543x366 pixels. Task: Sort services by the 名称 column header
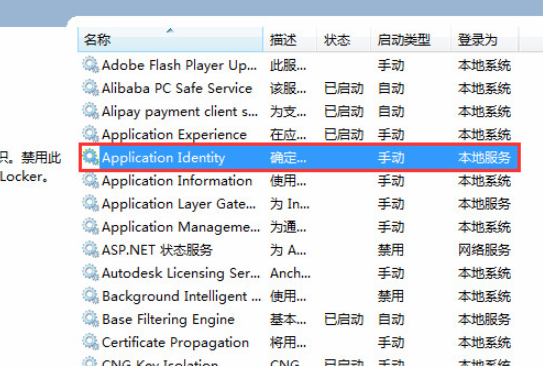coord(170,39)
